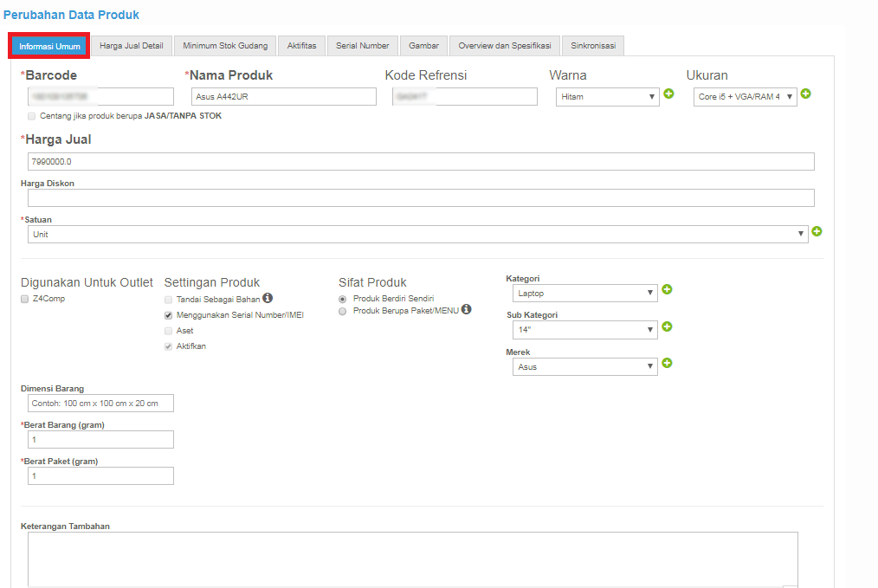This screenshot has height=588, width=878.
Task: Select Produk Berupa Paket/MENU radio option
Action: [343, 311]
